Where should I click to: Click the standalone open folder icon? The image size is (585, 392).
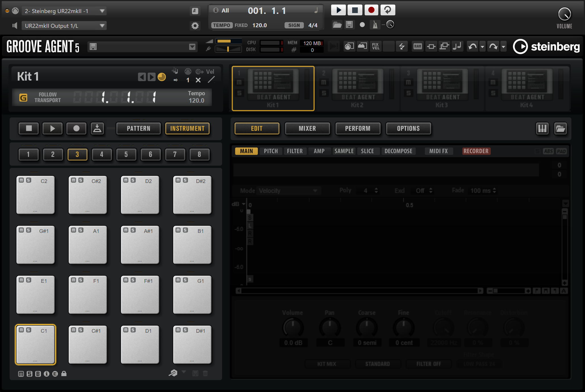click(337, 25)
